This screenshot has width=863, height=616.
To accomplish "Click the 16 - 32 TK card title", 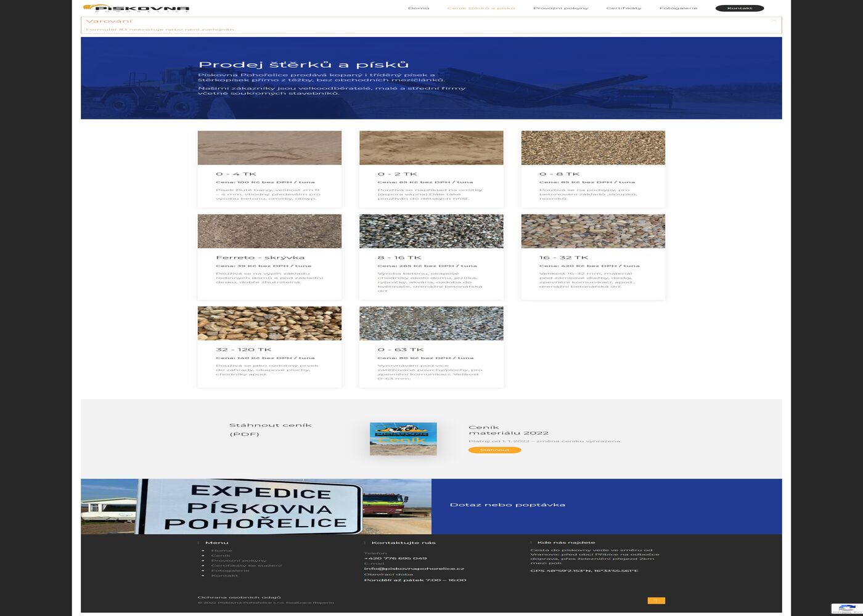I will (563, 257).
